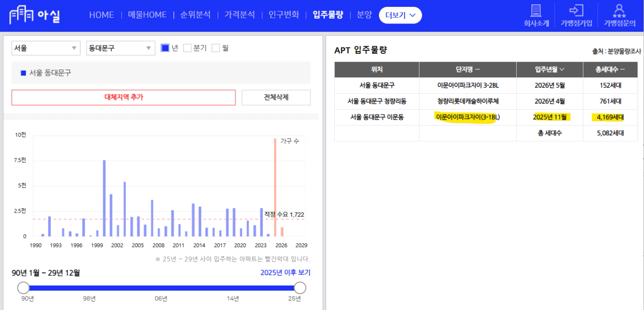Click 서울 동대문구 이문동 location cell

[377, 117]
